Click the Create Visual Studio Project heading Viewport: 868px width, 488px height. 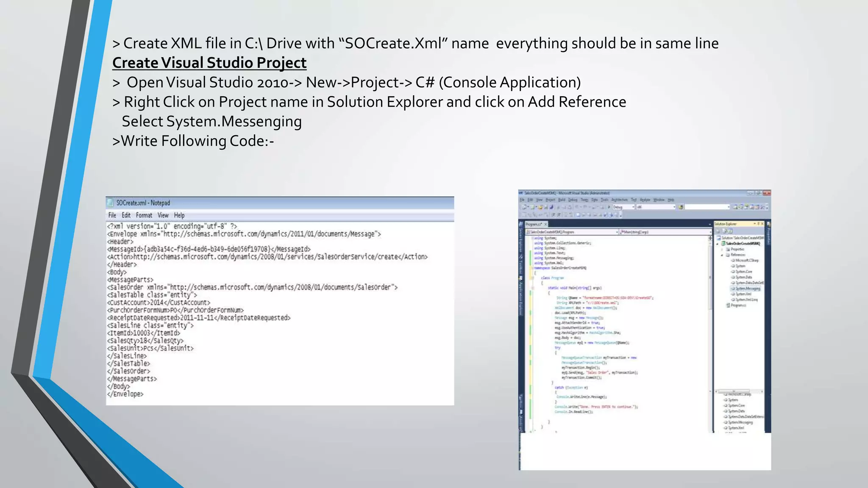(209, 63)
